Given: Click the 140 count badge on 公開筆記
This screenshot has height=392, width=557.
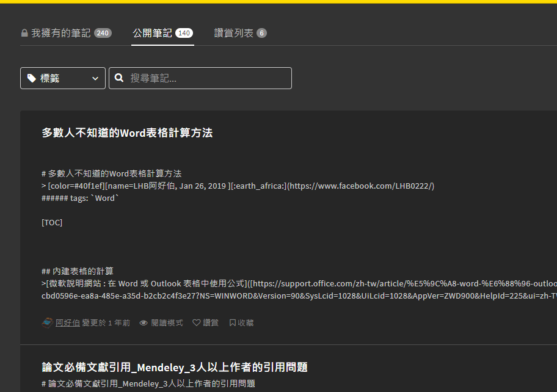Looking at the screenshot, I should (184, 33).
